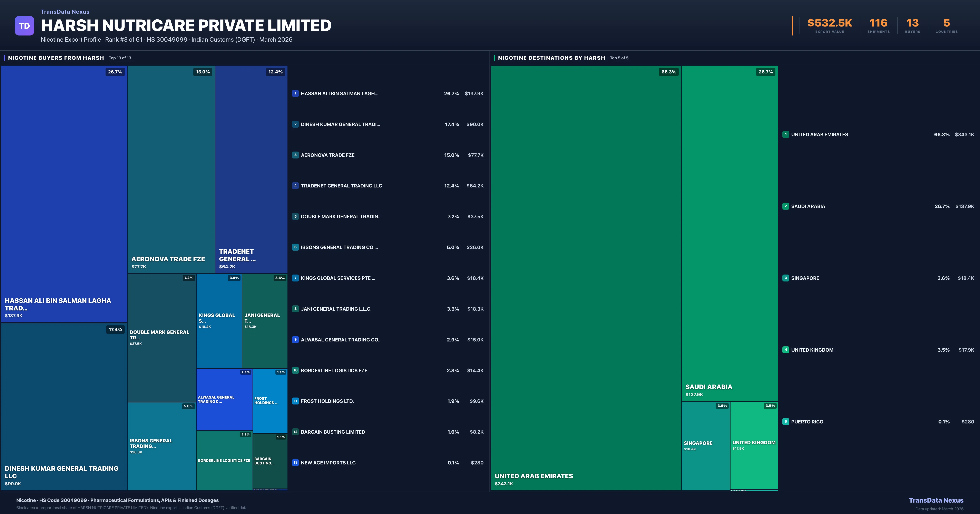Image resolution: width=980 pixels, height=514 pixels.
Task: Select the Alwasal General Trading treemap tile
Action: click(x=224, y=399)
